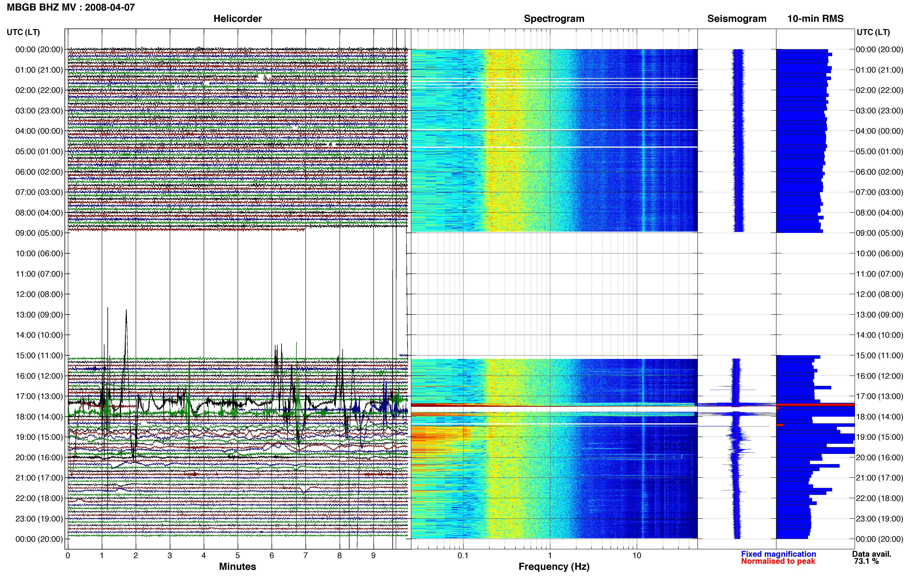The width and height of the screenshot is (924, 578).
Task: Click frequency tick label '10' on spectrogram
Action: pyautogui.click(x=637, y=555)
